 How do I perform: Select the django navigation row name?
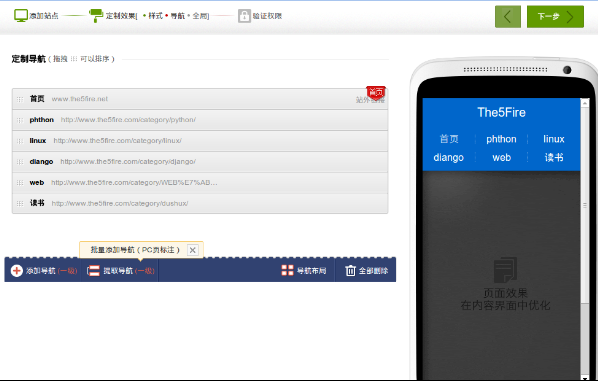[41, 162]
